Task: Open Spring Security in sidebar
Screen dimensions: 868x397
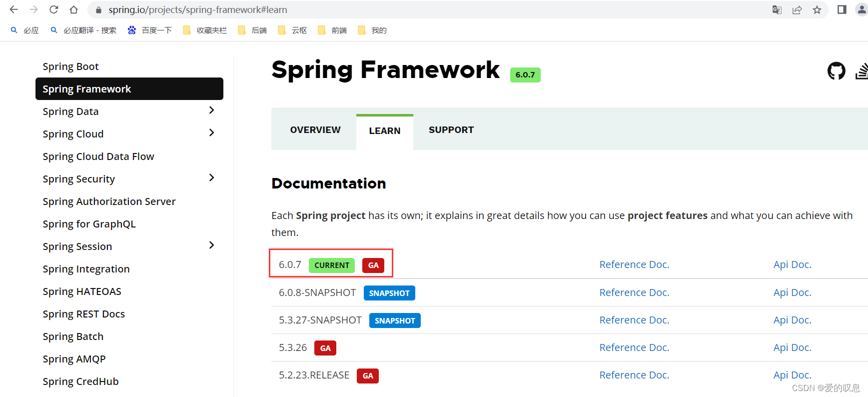Action: pyautogui.click(x=79, y=179)
